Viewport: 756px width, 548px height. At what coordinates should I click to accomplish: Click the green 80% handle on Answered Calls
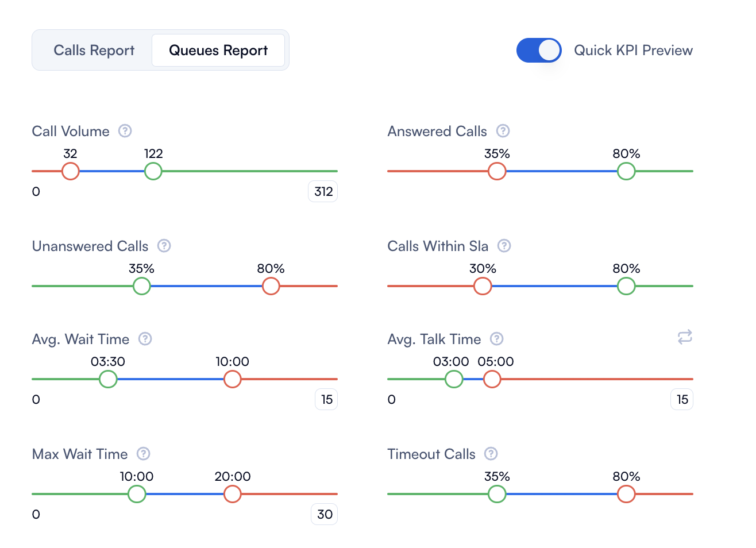coord(626,171)
